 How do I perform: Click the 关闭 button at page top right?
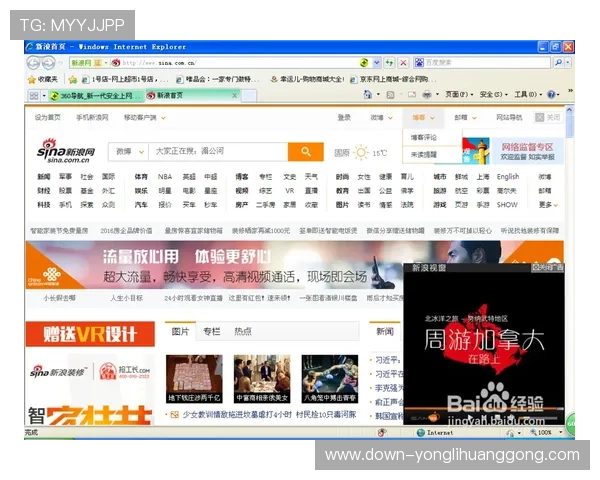(548, 117)
